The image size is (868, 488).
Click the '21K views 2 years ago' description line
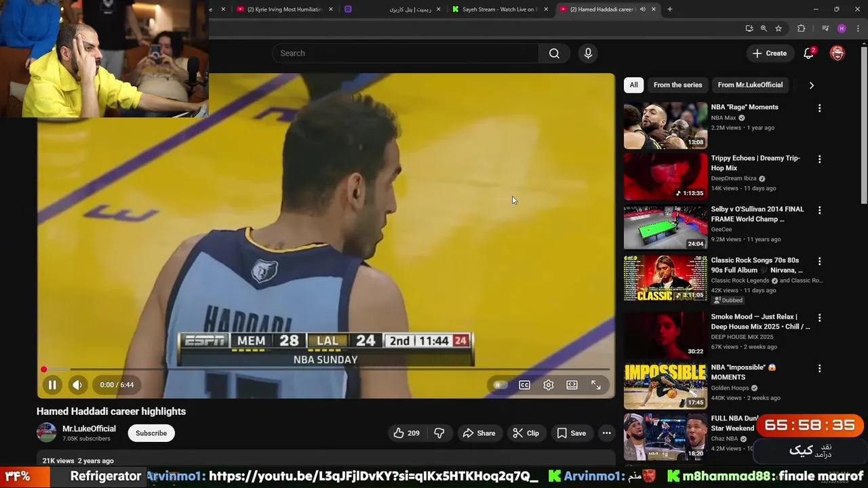[x=78, y=461]
